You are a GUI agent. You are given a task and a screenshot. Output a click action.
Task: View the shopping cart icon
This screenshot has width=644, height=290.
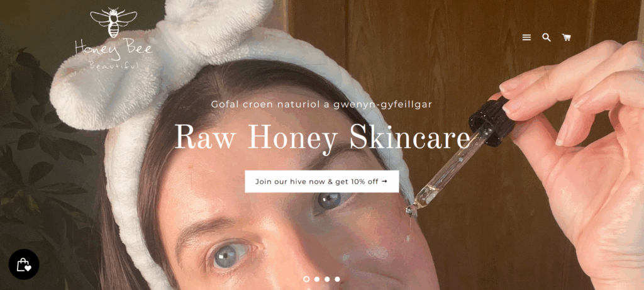point(567,37)
